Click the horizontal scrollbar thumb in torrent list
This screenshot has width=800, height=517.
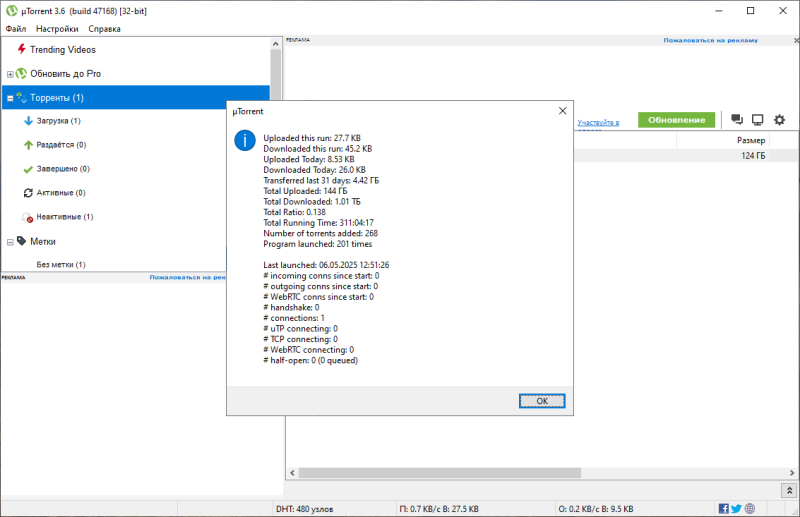(440, 473)
